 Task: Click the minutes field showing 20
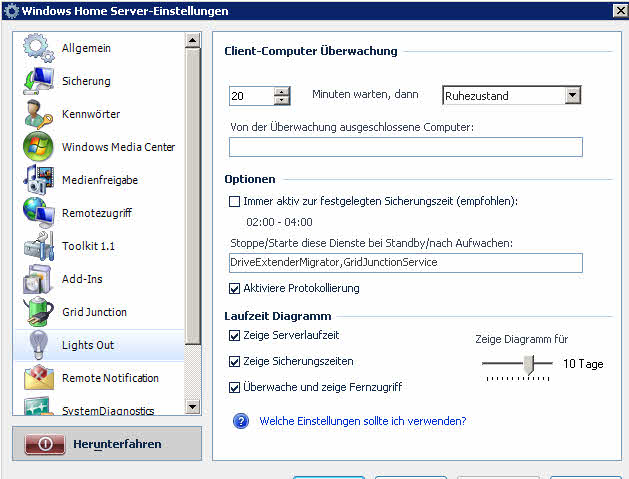(x=252, y=96)
